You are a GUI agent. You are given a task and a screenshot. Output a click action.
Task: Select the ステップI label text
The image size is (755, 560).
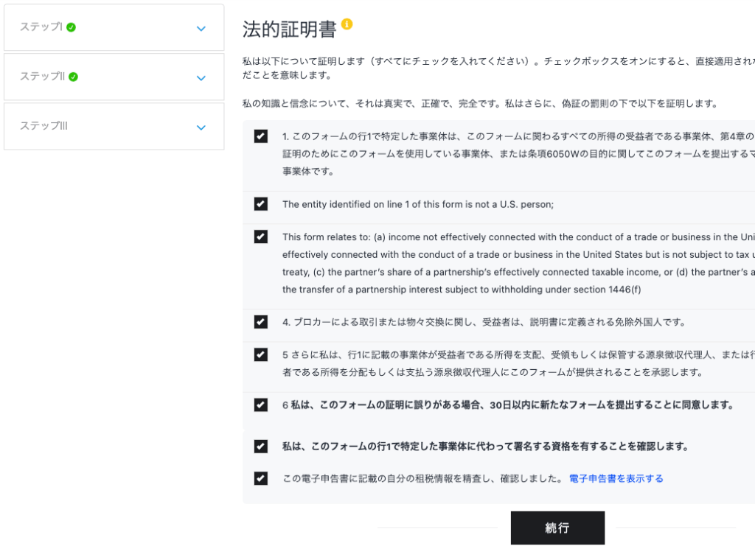(x=41, y=27)
